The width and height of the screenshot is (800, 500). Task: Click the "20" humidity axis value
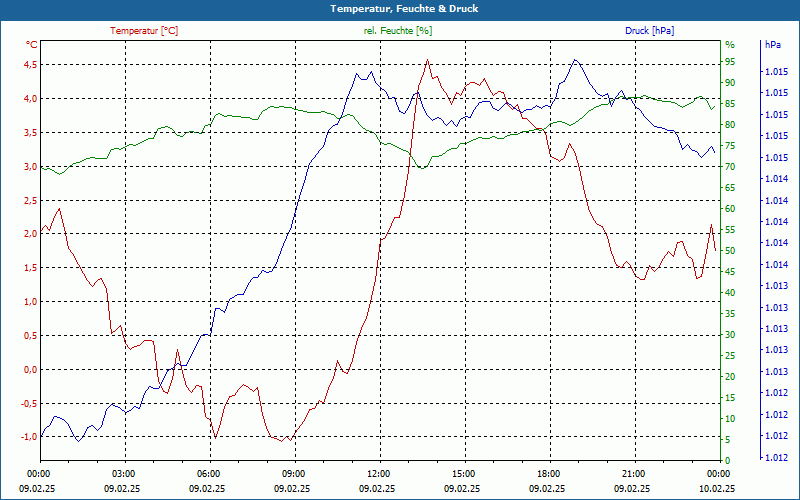point(730,377)
